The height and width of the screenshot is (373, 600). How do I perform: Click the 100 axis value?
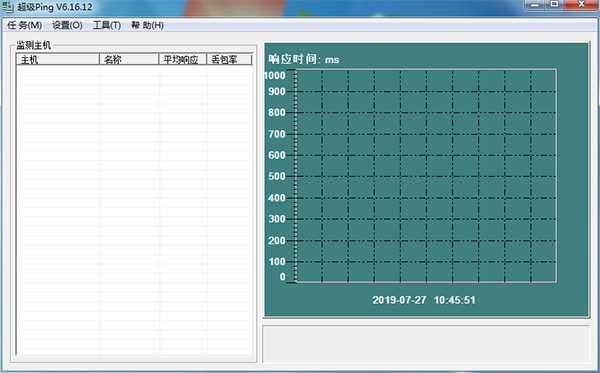click(277, 262)
